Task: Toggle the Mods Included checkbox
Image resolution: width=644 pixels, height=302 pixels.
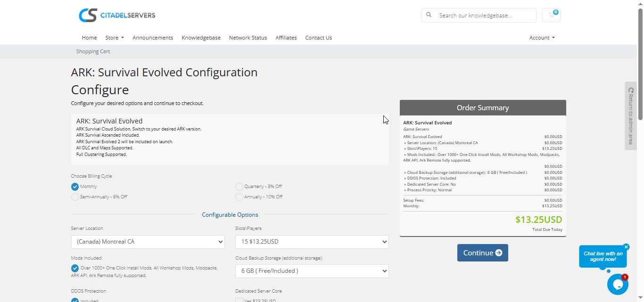Action: [x=75, y=268]
